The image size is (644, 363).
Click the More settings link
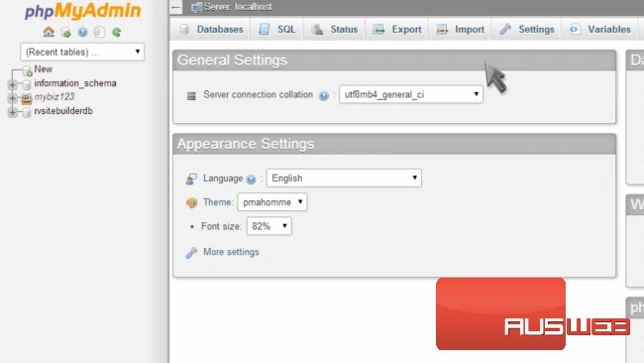coord(231,252)
